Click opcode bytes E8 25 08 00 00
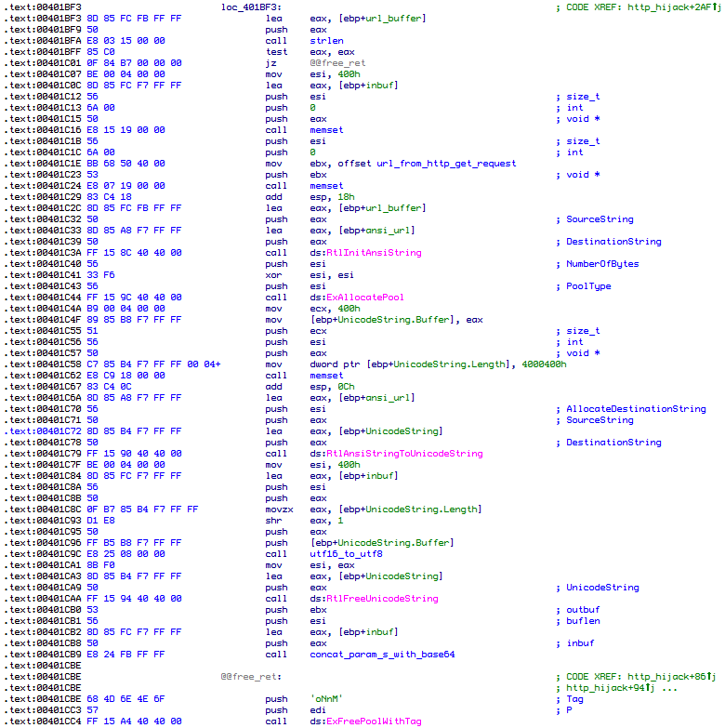Image resolution: width=725 pixels, height=728 pixels. pyautogui.click(x=125, y=554)
